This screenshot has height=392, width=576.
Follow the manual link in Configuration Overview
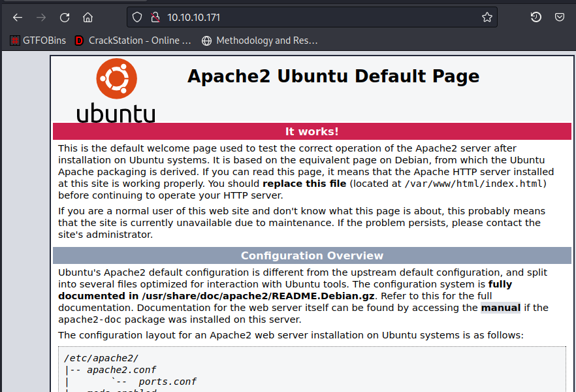tap(501, 308)
